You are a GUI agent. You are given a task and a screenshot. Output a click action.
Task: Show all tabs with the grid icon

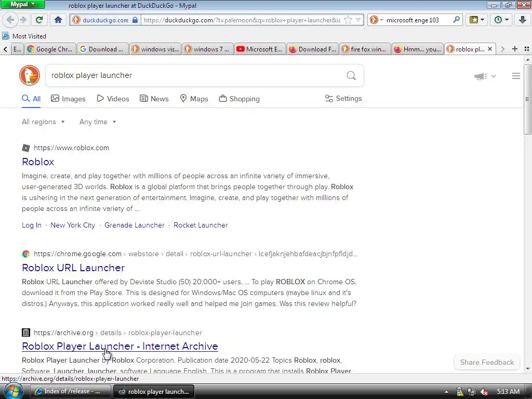[527, 49]
